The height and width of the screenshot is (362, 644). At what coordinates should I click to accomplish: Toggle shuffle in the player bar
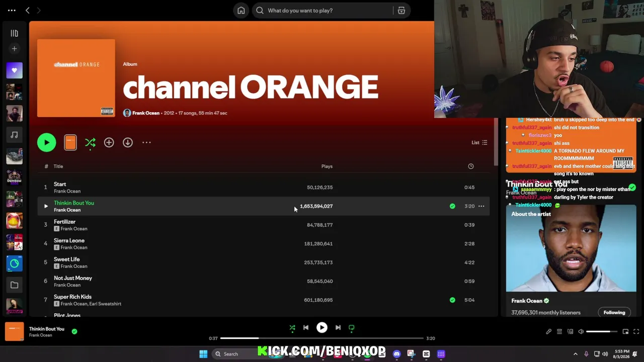(292, 328)
